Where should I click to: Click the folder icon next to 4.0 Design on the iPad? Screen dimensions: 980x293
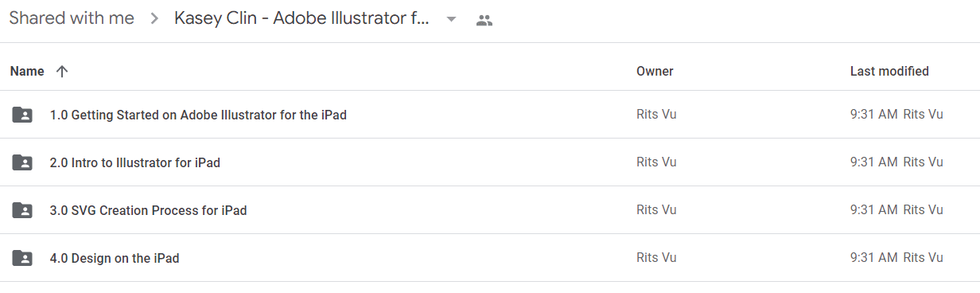click(22, 258)
